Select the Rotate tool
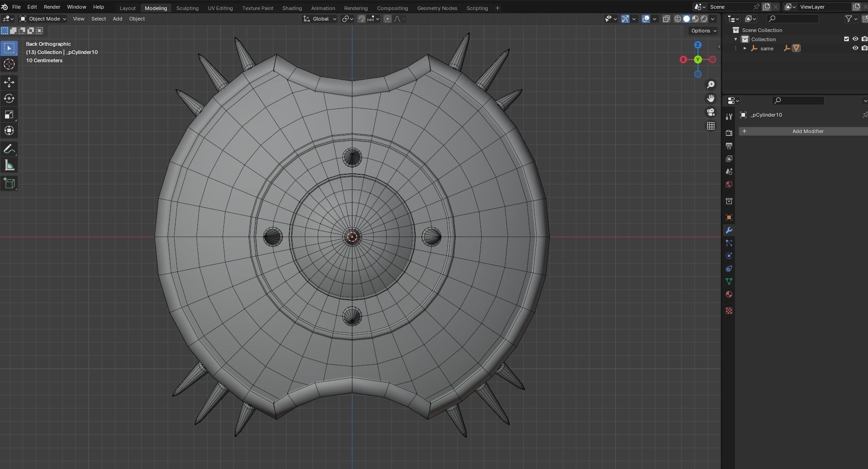The image size is (868, 469). (9, 98)
